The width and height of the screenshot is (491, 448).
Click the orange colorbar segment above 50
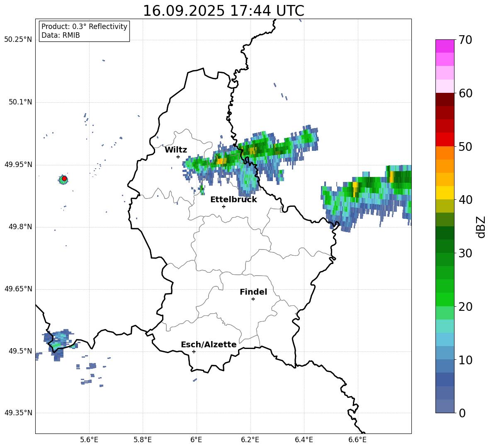[x=445, y=153]
